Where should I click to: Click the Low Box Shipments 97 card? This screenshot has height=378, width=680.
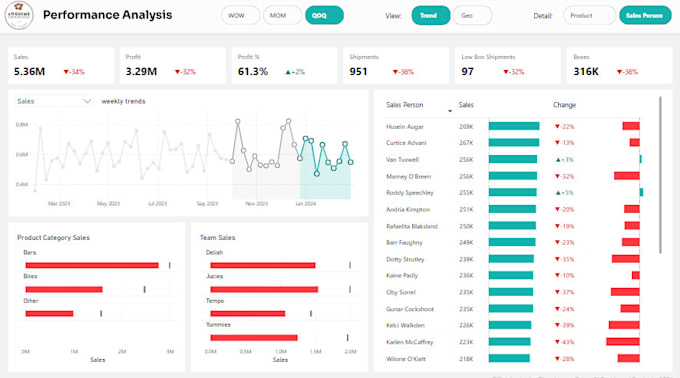508,65
